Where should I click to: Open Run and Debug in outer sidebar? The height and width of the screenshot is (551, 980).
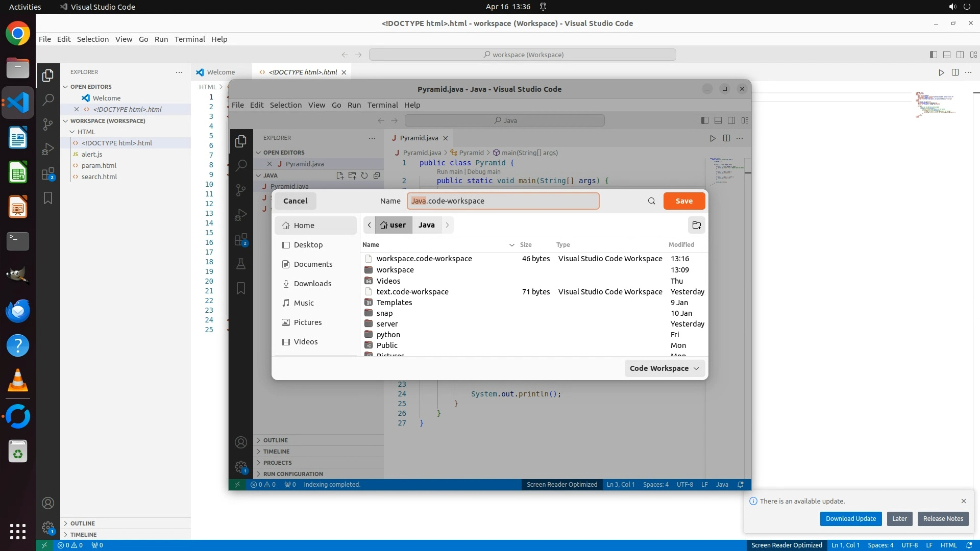coord(48,149)
